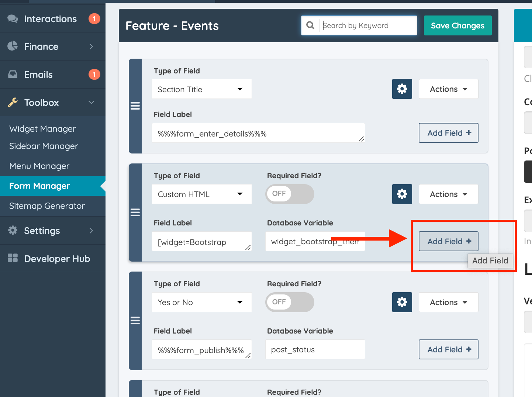Click the Developer Hub grid icon
The width and height of the screenshot is (532, 397).
pyautogui.click(x=13, y=258)
